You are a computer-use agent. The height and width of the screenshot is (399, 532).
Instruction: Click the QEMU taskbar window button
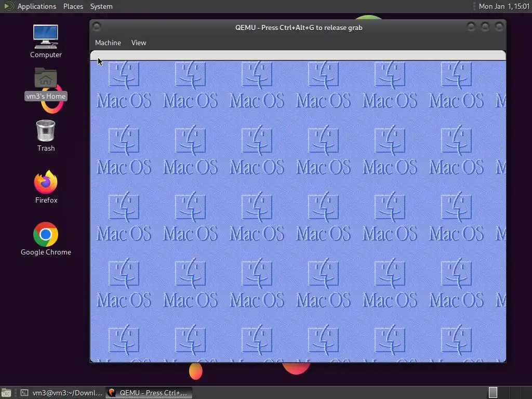(x=149, y=393)
